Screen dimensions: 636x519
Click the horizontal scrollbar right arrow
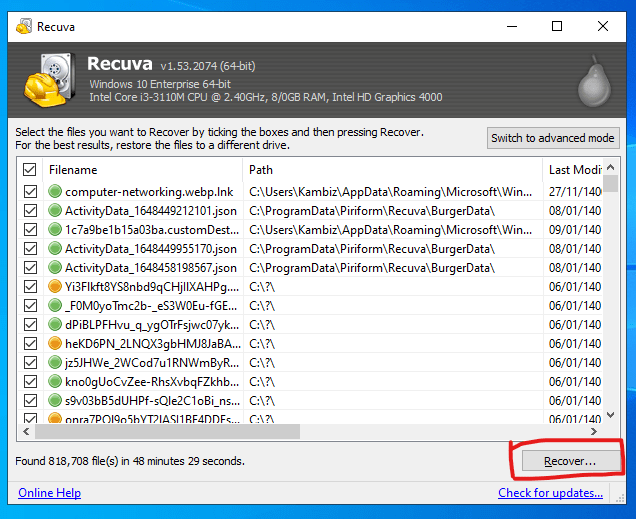(x=594, y=431)
